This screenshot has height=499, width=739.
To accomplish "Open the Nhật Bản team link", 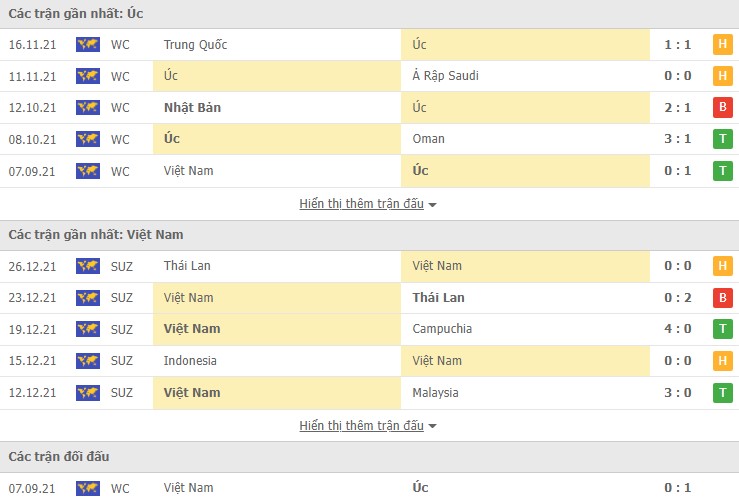I will (190, 108).
